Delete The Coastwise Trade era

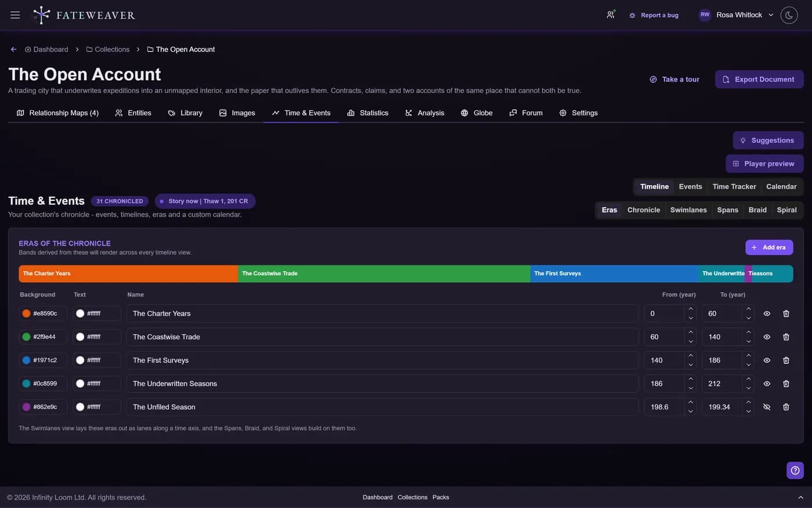click(786, 337)
